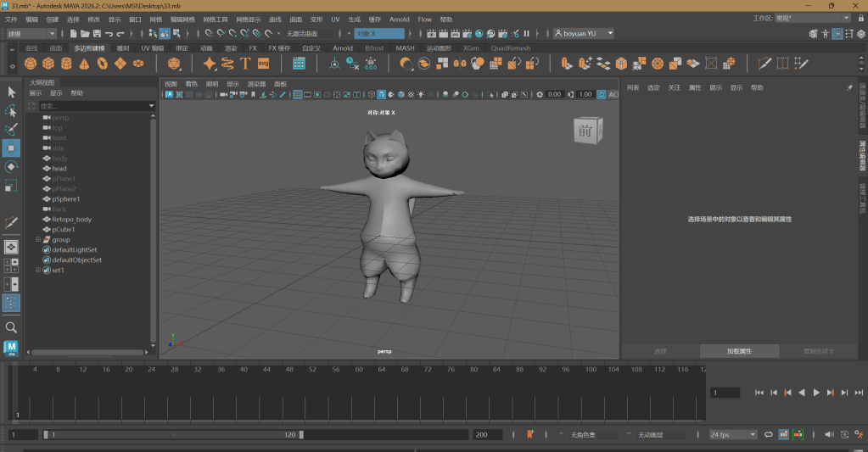Select the Move tool in the toolbox
This screenshot has width=868, height=452.
11,148
